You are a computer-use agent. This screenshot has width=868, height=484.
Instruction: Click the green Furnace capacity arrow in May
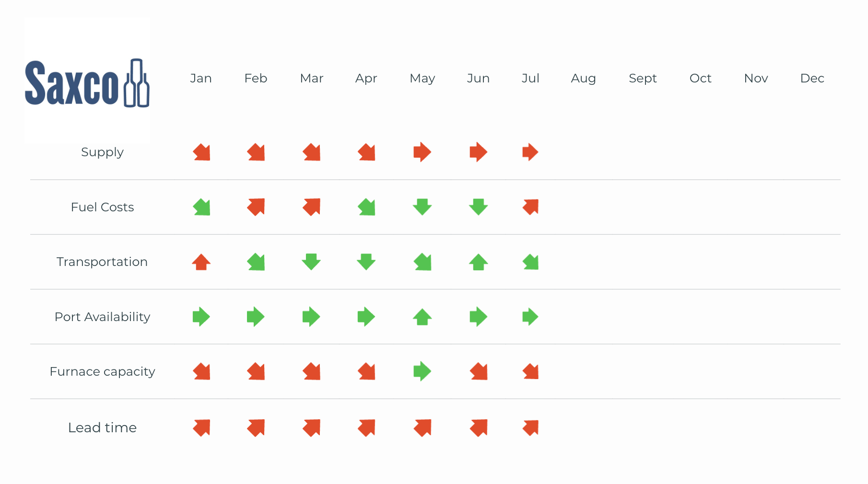422,371
